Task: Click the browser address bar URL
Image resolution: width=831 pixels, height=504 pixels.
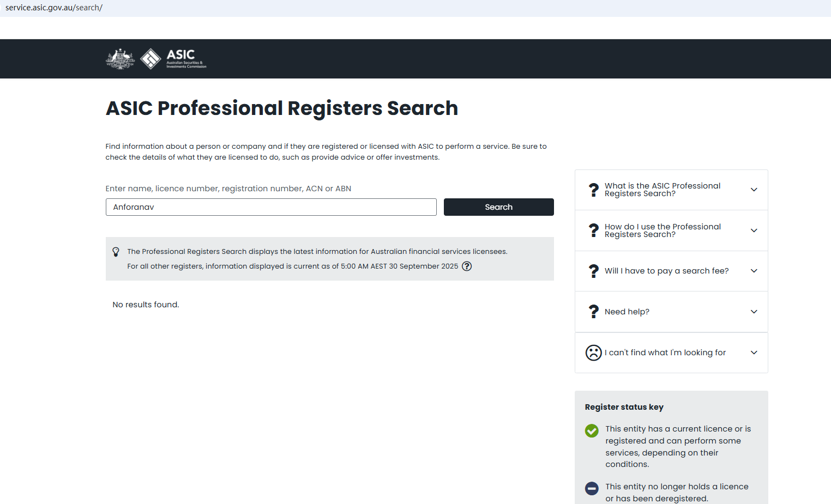Action: 54,8
